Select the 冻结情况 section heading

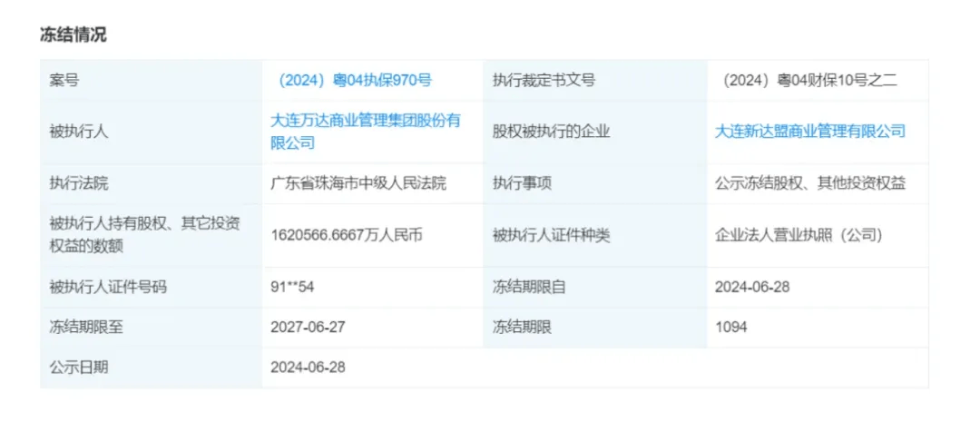pyautogui.click(x=73, y=34)
